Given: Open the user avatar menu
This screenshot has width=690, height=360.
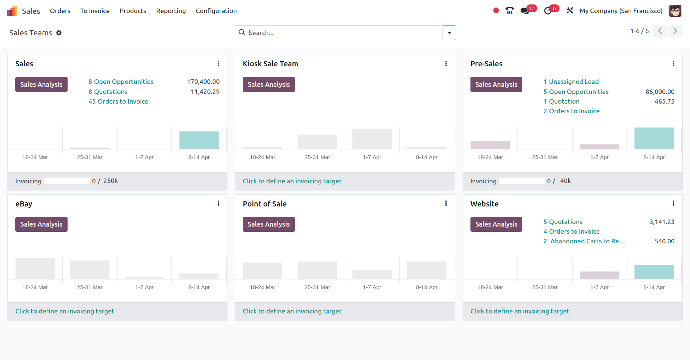Looking at the screenshot, I should [675, 11].
